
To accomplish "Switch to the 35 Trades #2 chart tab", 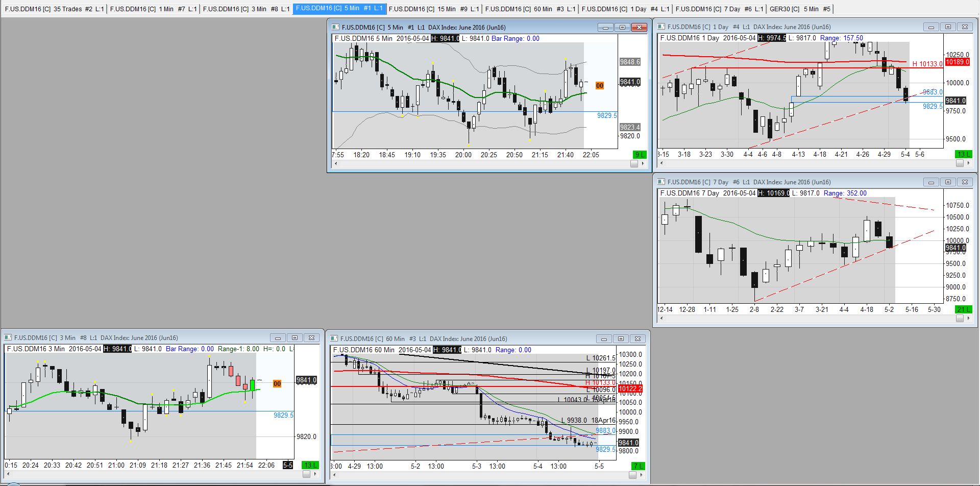I will tap(54, 9).
